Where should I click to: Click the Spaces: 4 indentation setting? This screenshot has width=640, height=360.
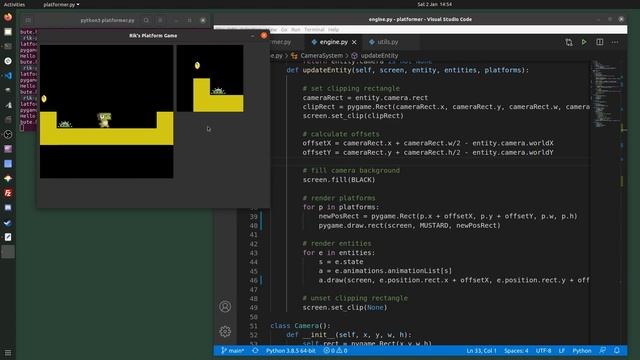click(x=516, y=351)
